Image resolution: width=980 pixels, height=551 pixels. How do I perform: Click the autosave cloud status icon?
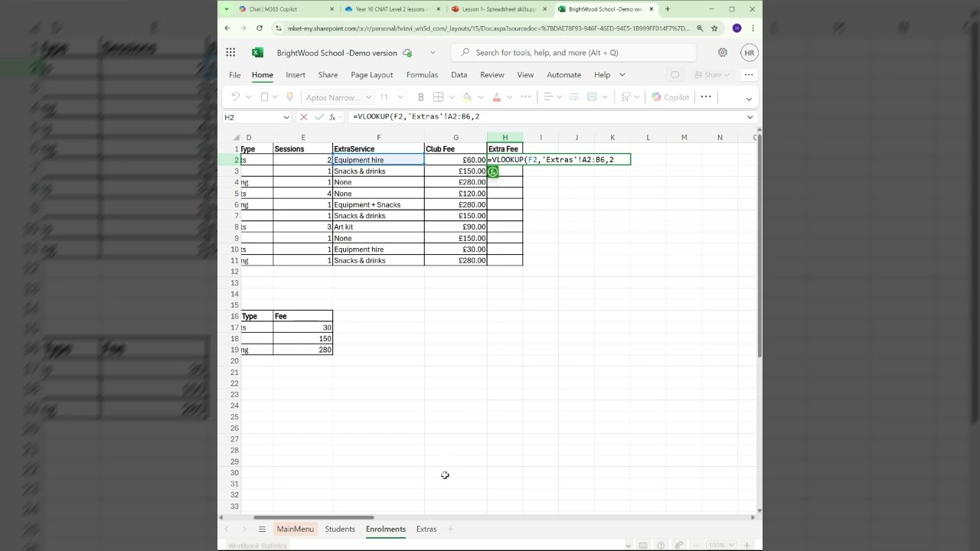(x=407, y=53)
